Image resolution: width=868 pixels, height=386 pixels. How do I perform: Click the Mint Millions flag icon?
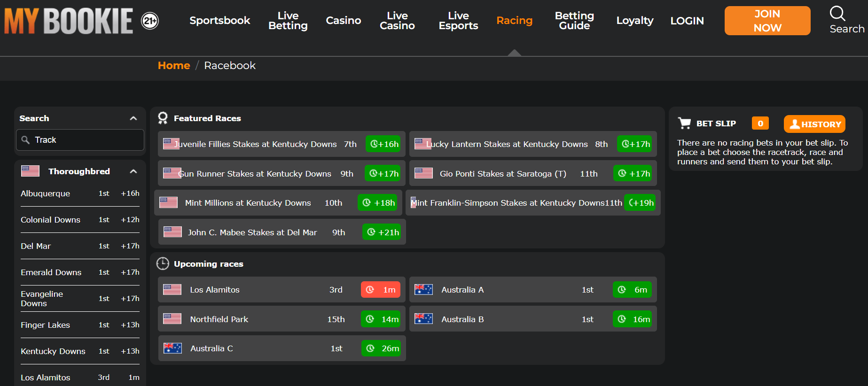coord(168,202)
